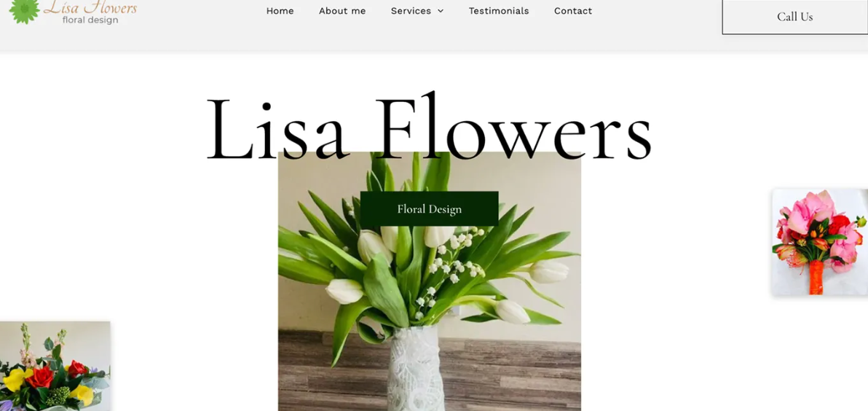Click the lily of the valley blossoms
The height and width of the screenshot is (411, 868).
click(453, 265)
